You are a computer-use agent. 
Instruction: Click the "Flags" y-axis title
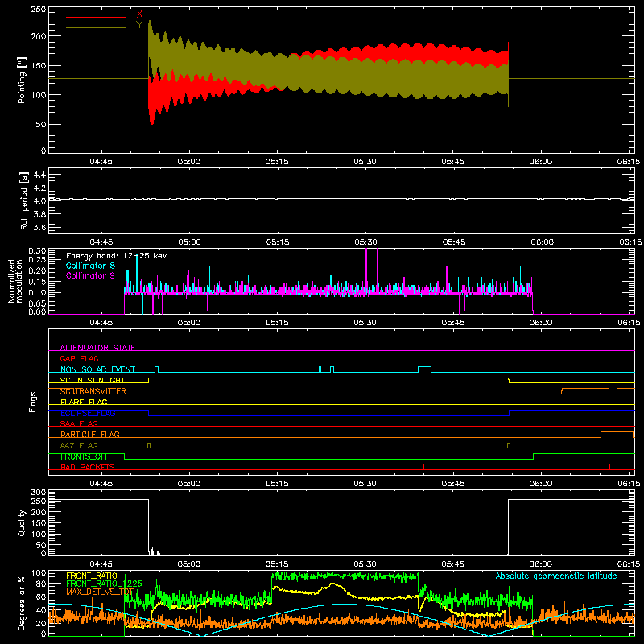[32, 402]
